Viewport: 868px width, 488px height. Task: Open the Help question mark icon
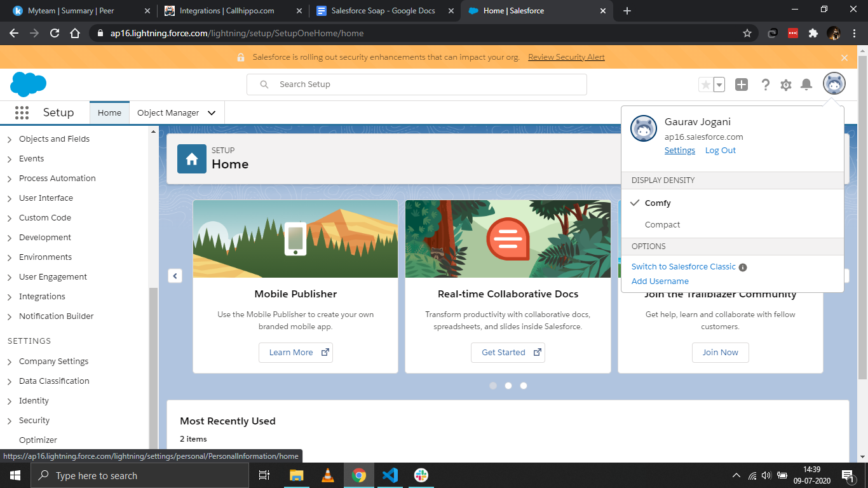coord(766,85)
